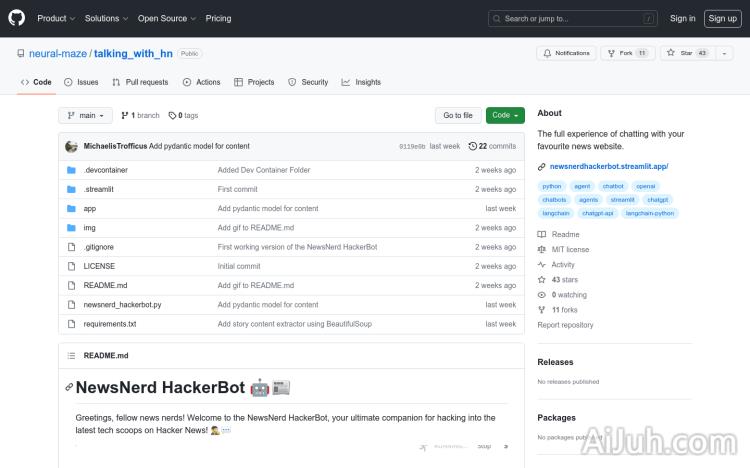
Task: Expand the Solutions dropdown
Action: point(106,18)
